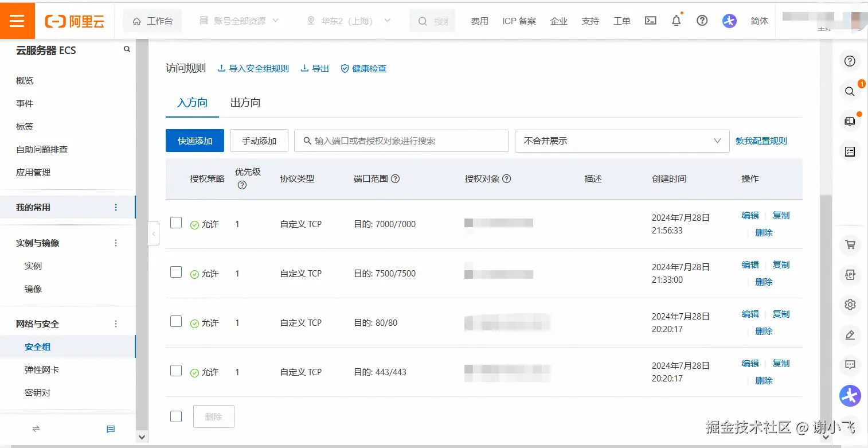Open the feedback chat icon
The width and height of the screenshot is (868, 448).
(850, 364)
